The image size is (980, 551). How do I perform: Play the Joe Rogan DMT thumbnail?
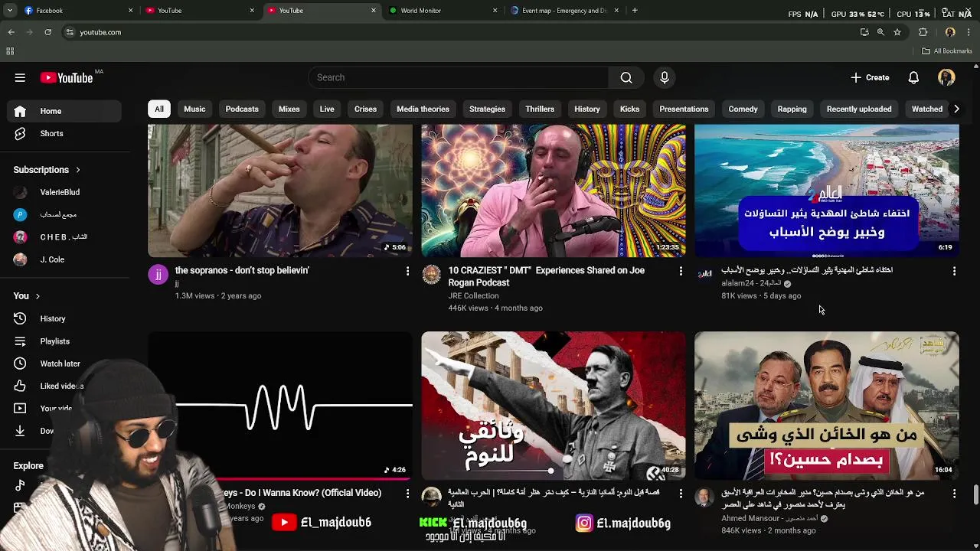coord(553,191)
